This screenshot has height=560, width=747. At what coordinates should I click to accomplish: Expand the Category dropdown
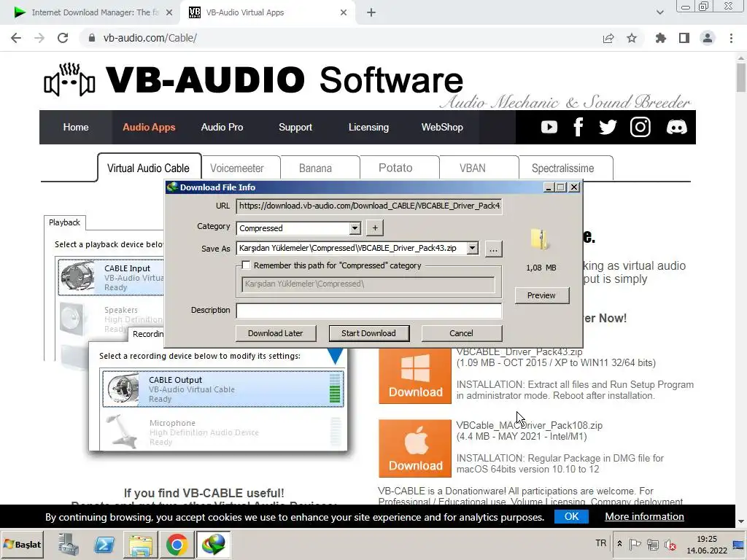click(355, 228)
